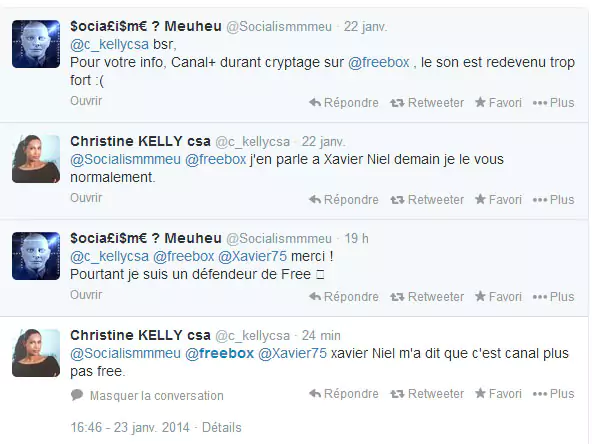Open the 'Christine KELLY csa' profile name on the 22 janv. tweet
The height and width of the screenshot is (444, 600).
(x=153, y=140)
